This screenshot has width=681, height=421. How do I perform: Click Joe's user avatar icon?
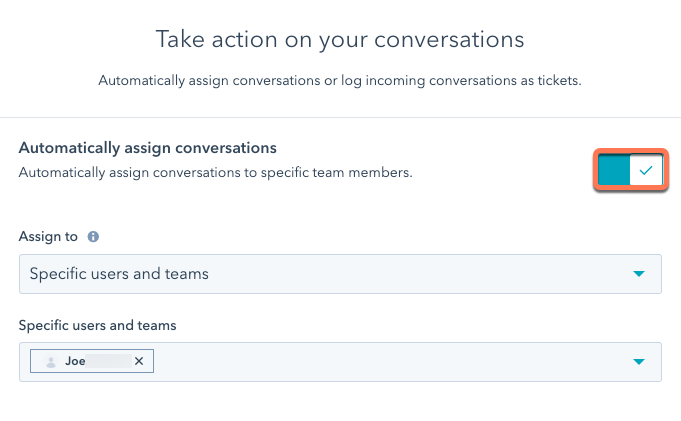51,361
